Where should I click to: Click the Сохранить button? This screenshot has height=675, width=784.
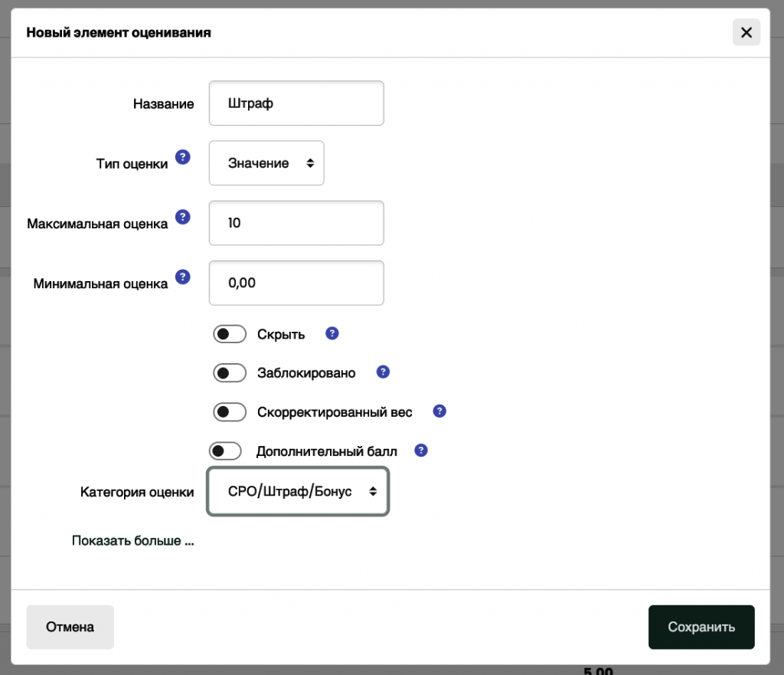coord(701,627)
